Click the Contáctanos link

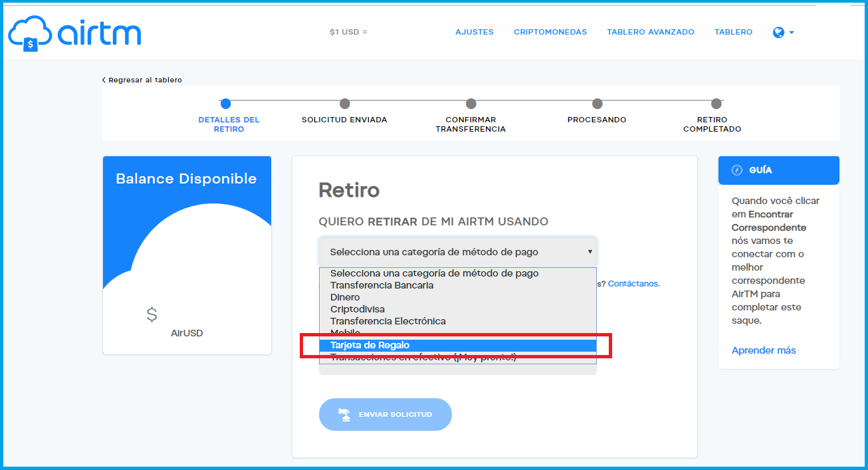pyautogui.click(x=634, y=283)
